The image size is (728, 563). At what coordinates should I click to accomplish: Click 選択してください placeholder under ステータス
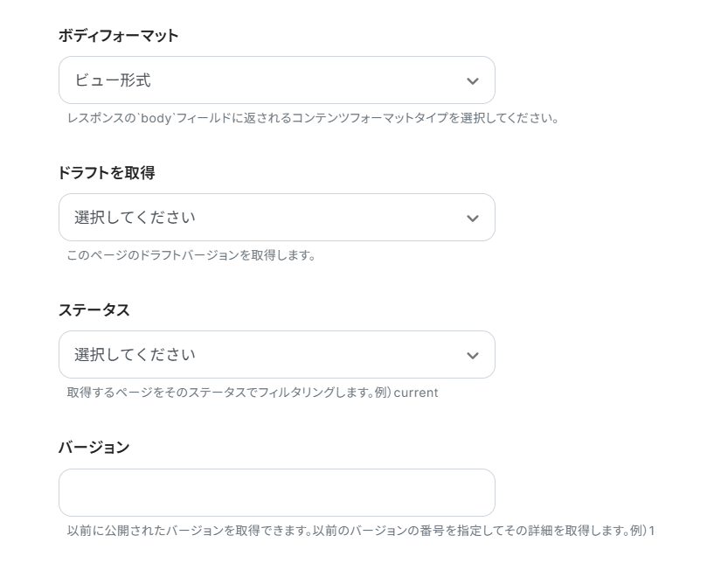(x=135, y=354)
